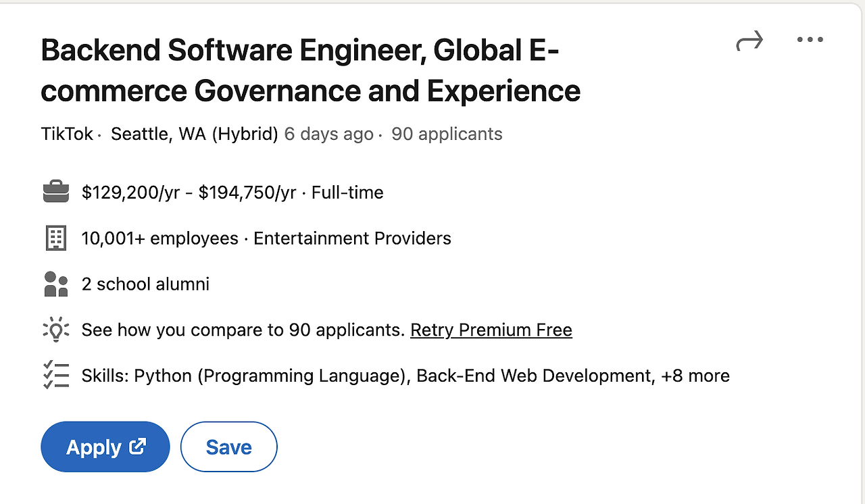Click the school alumni people icon
This screenshot has width=865, height=504.
(x=55, y=284)
